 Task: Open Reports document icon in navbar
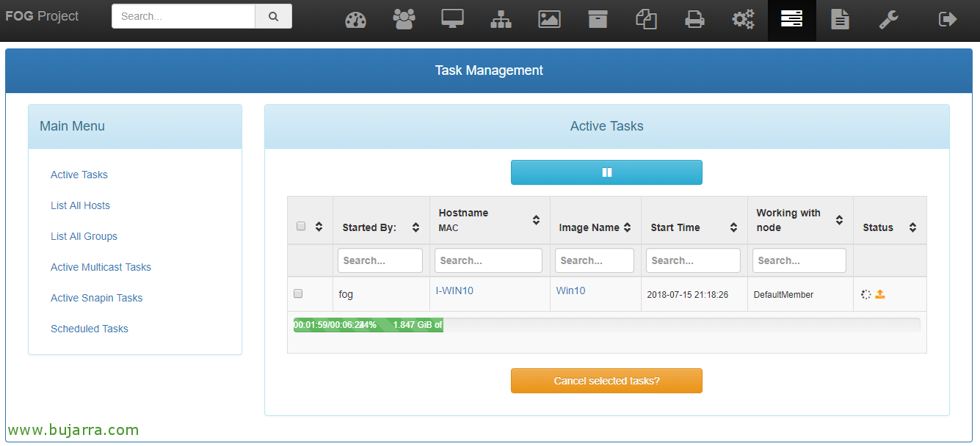pos(840,20)
